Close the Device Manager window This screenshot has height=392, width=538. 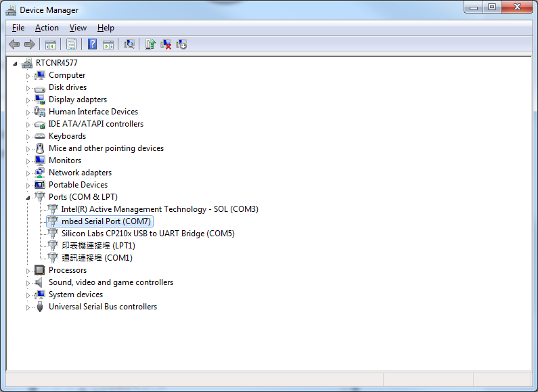point(517,7)
